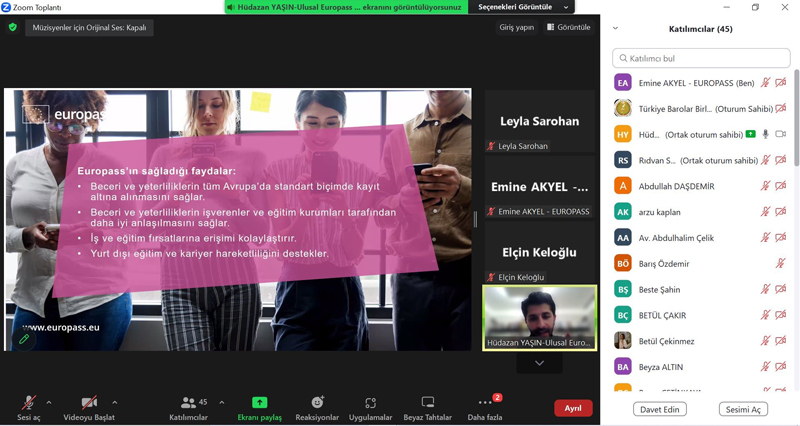Click Beste Şahin muted microphone icon
The height and width of the screenshot is (426, 800).
[x=765, y=289]
